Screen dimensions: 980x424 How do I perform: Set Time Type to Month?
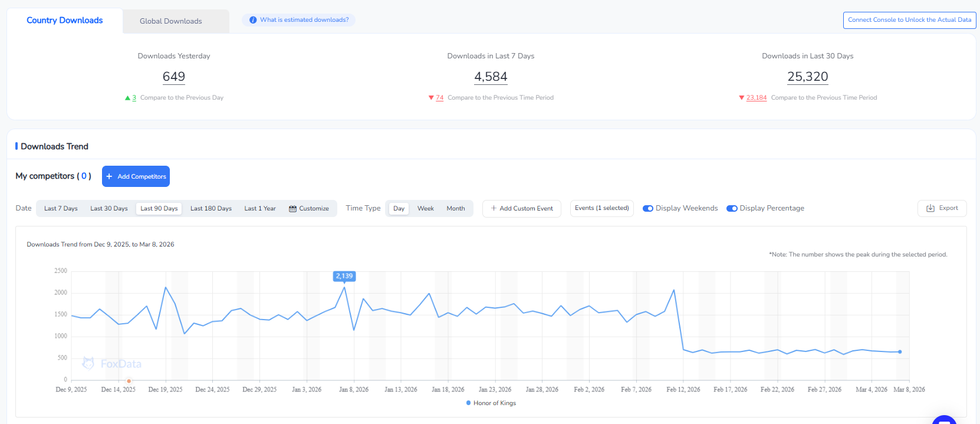pyautogui.click(x=455, y=209)
